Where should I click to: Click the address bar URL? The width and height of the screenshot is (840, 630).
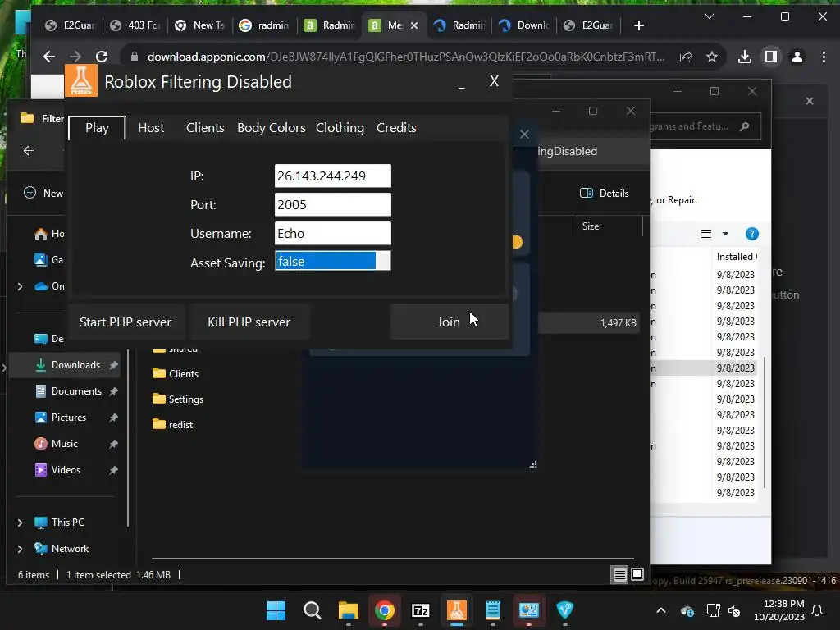(406, 57)
